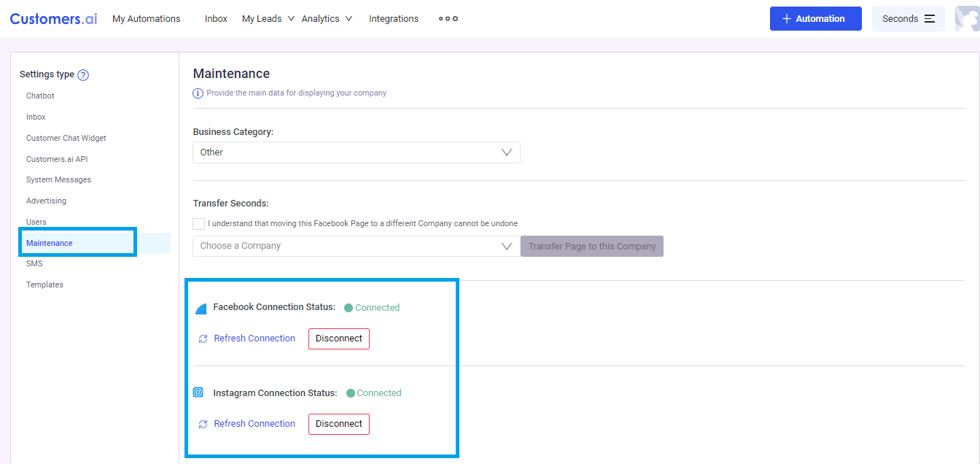The width and height of the screenshot is (980, 464).
Task: Check the Facebook Page transfer acknowledgment box
Action: pyautogui.click(x=198, y=224)
